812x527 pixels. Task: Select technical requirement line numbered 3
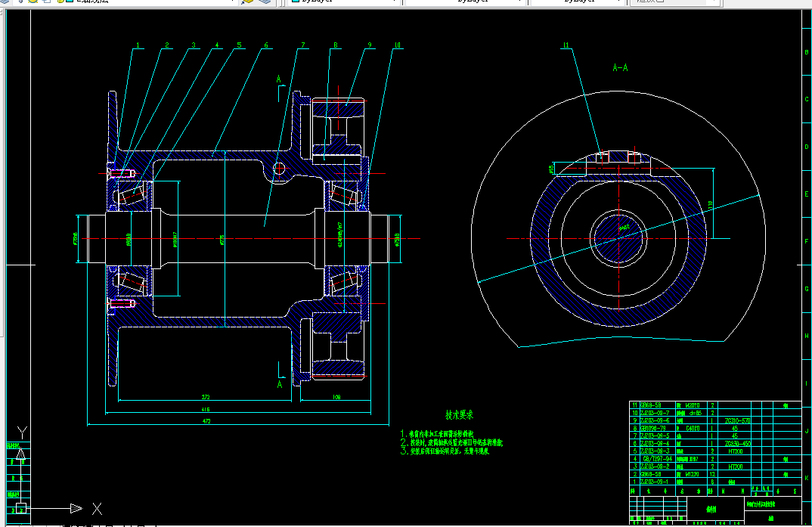(445, 451)
